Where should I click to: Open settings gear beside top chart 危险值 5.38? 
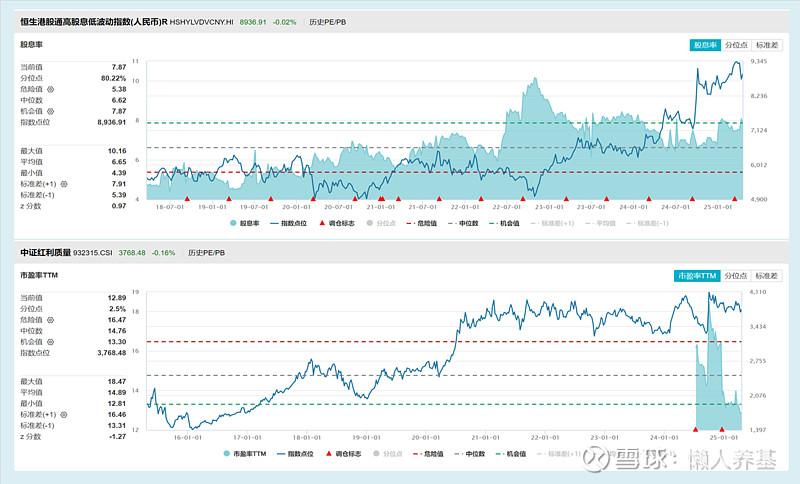(x=51, y=89)
